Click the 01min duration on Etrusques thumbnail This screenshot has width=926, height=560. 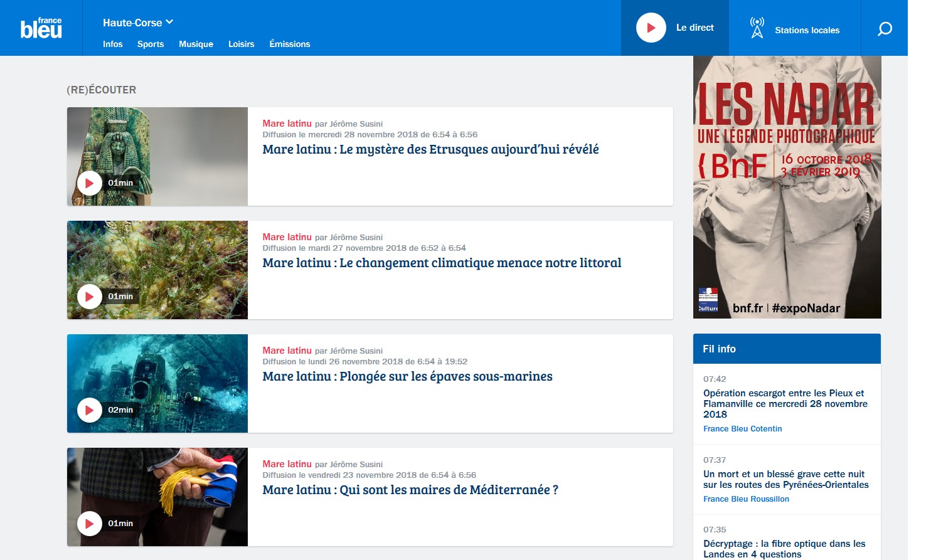(120, 183)
